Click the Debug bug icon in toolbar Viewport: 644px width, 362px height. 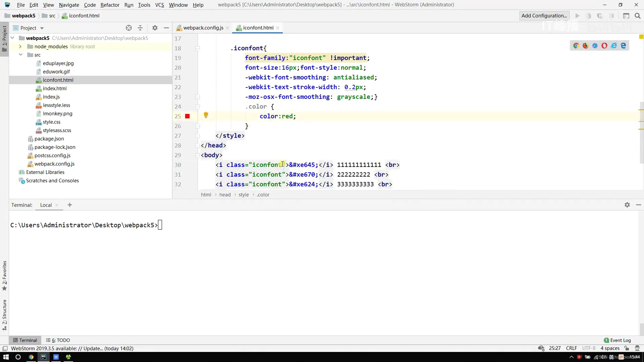coord(589,16)
